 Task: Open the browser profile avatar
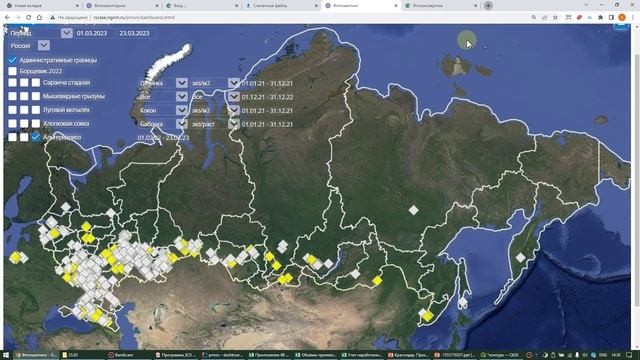[622, 18]
